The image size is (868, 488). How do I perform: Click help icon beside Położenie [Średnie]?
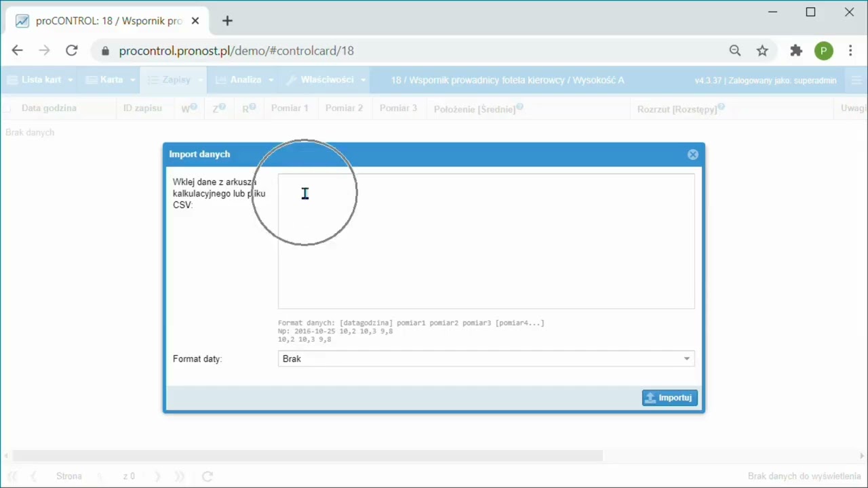(519, 106)
